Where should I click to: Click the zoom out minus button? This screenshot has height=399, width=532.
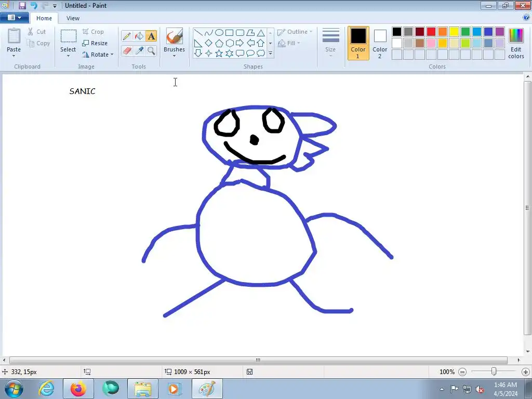pos(462,372)
